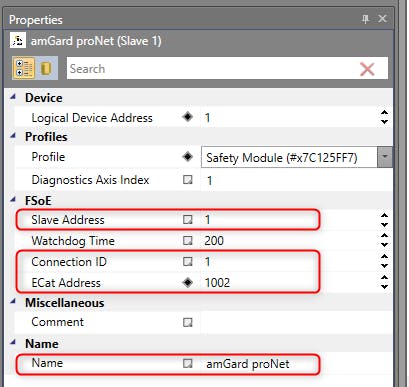Close the Properties panel
Image resolution: width=409 pixels, height=387 pixels.
click(x=382, y=19)
